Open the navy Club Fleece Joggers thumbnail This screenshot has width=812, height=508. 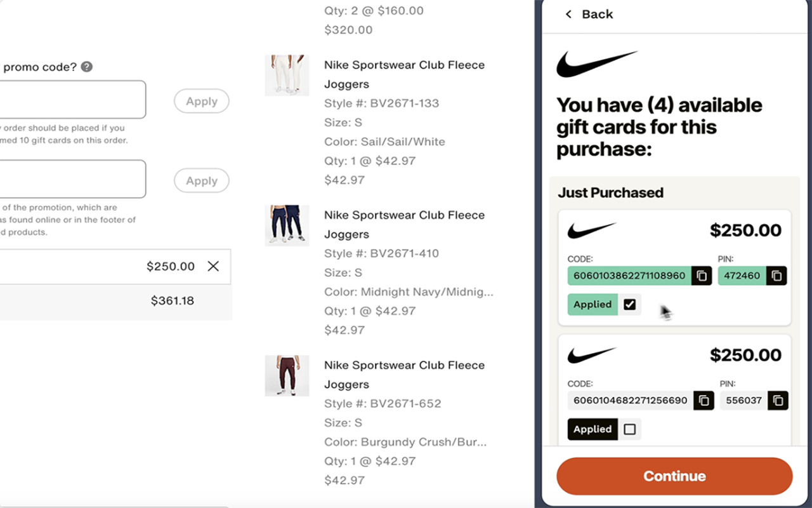pos(287,225)
